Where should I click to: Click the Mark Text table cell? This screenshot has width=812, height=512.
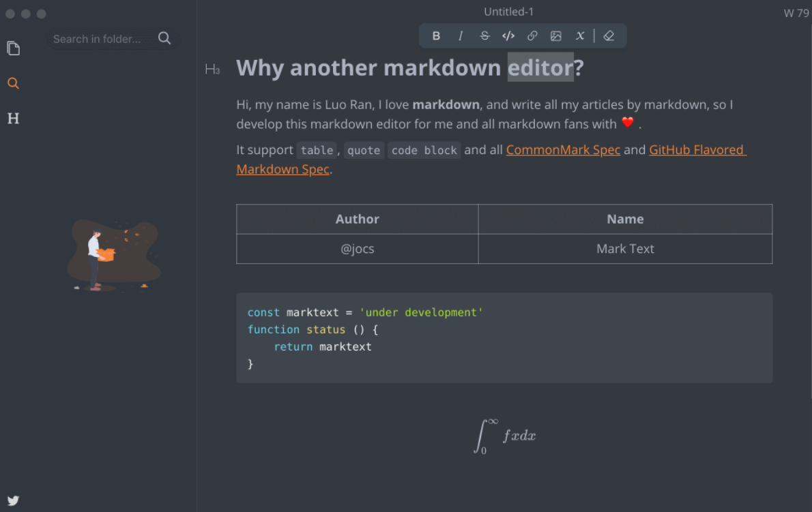625,249
